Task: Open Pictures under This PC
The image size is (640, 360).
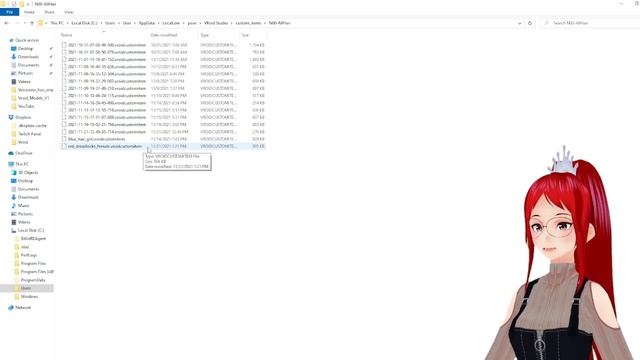Action: pos(25,214)
